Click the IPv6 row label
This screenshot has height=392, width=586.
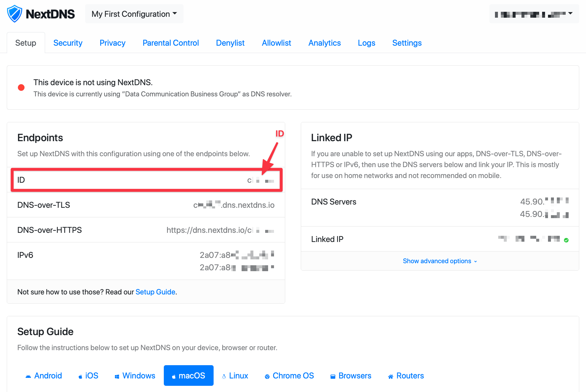pos(25,255)
